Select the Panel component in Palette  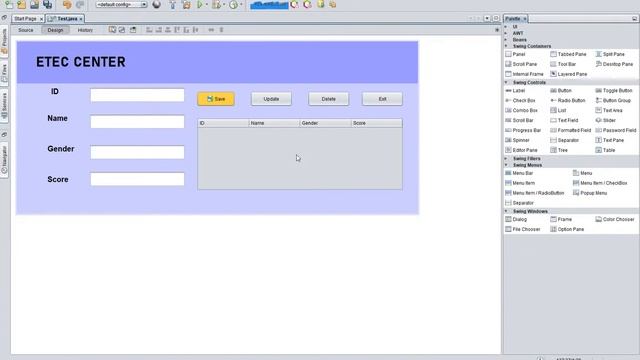[515, 54]
